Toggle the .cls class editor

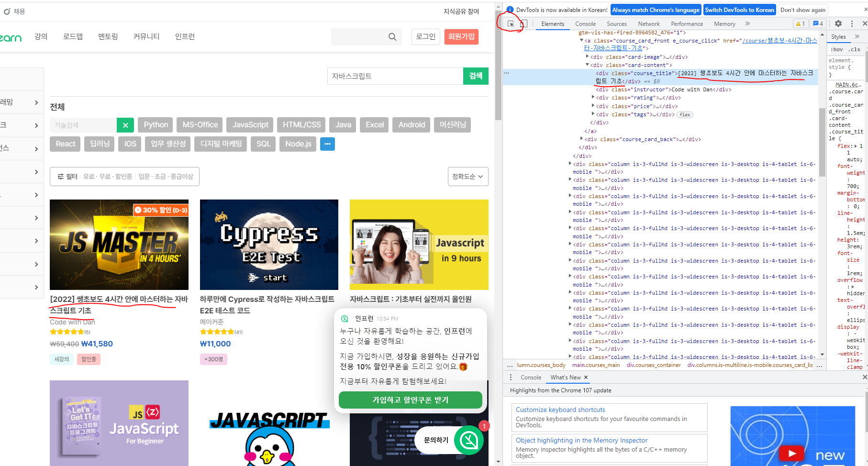coord(854,49)
